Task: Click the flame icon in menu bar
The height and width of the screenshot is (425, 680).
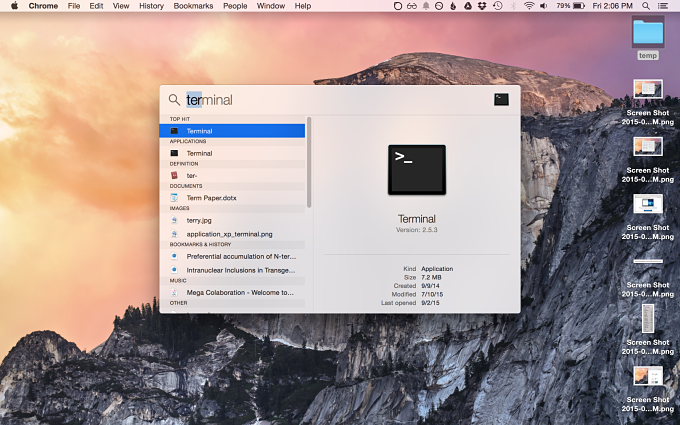Action: point(453,6)
